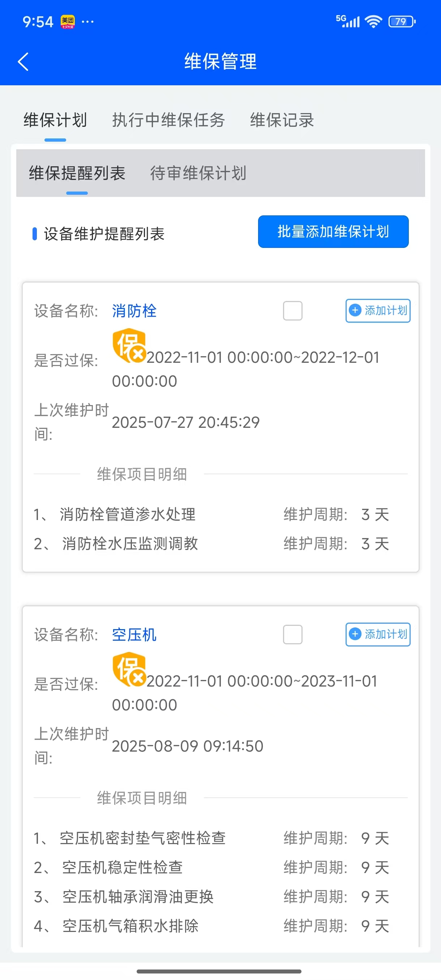Viewport: 441px width, 980px height.
Task: Tap the three-dots notification overflow in status bar
Action: click(87, 22)
